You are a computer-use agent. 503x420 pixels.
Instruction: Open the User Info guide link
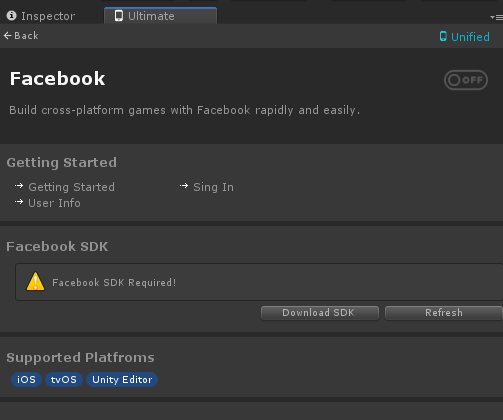[54, 203]
